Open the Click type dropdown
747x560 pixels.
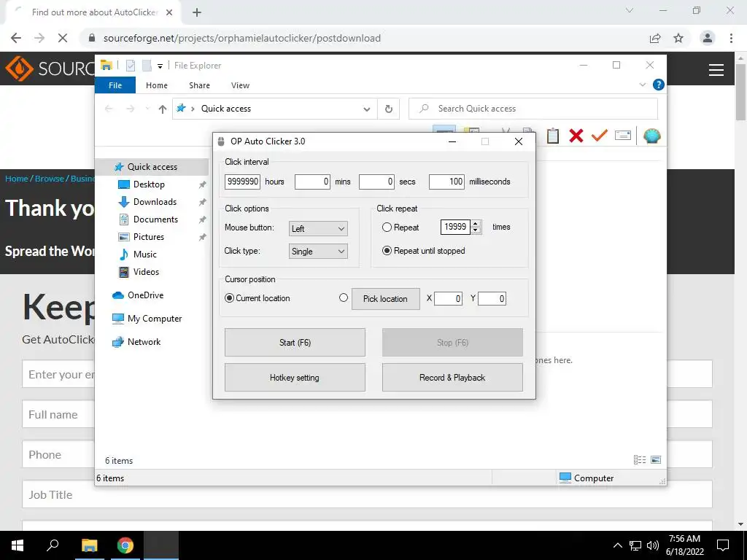point(318,252)
